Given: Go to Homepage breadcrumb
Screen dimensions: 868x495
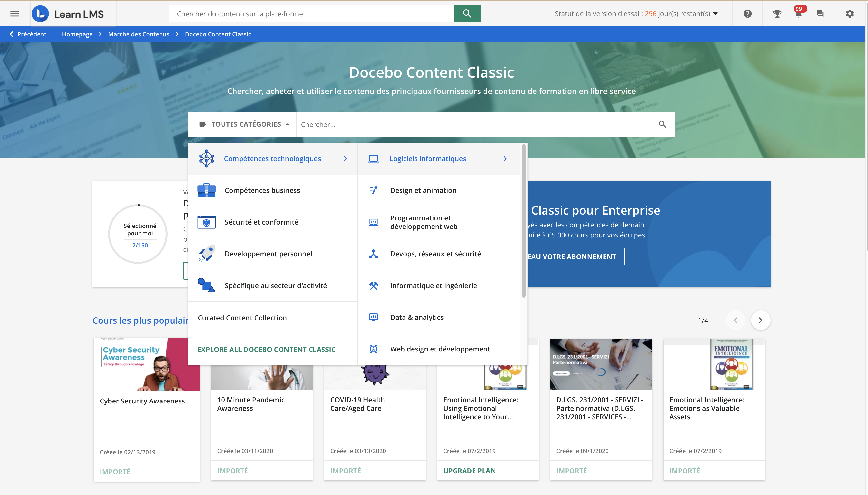Looking at the screenshot, I should [x=77, y=34].
